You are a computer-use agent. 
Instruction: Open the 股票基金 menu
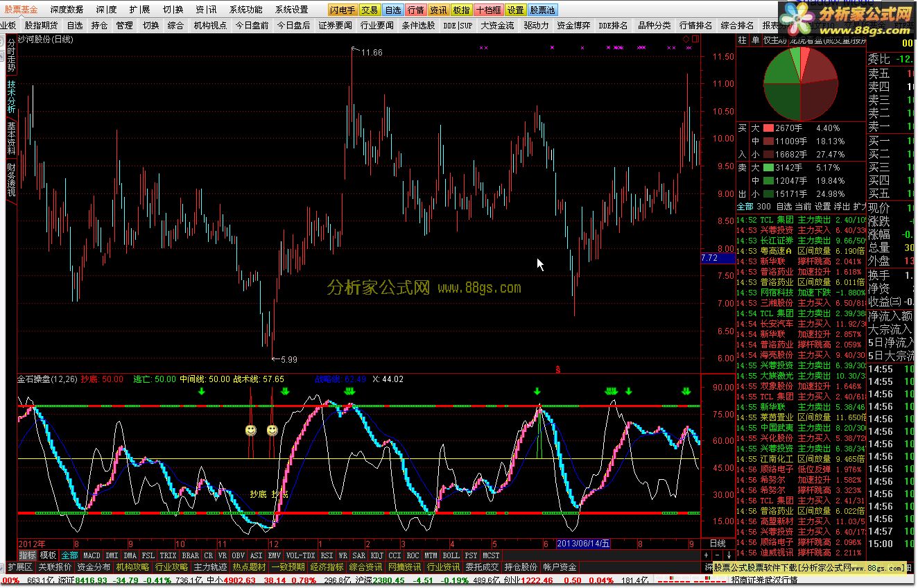pyautogui.click(x=21, y=10)
